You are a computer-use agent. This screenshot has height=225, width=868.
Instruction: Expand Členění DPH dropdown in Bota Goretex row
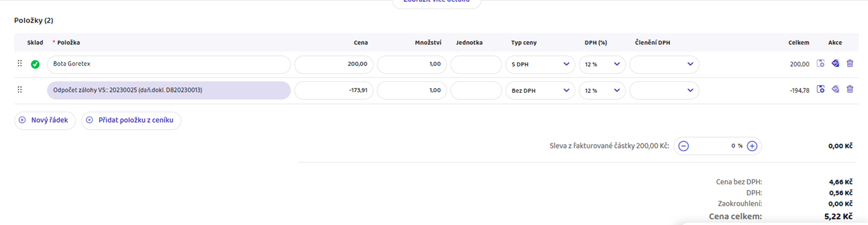[x=664, y=65]
